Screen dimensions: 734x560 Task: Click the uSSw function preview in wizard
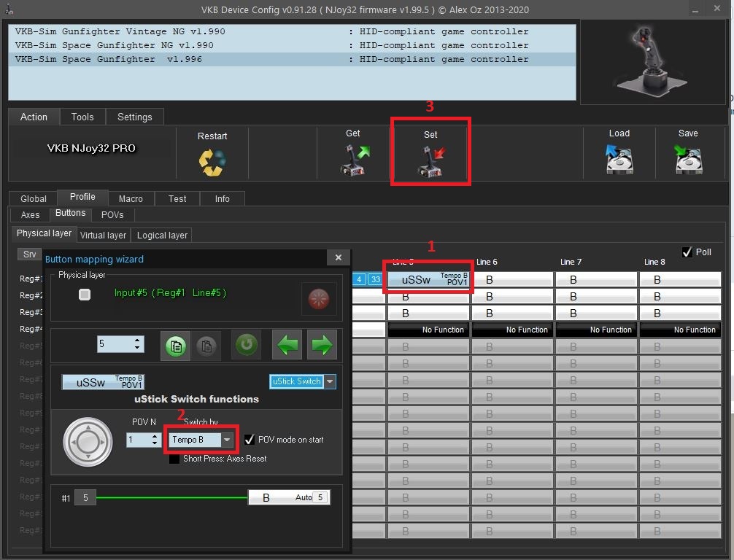click(x=103, y=382)
